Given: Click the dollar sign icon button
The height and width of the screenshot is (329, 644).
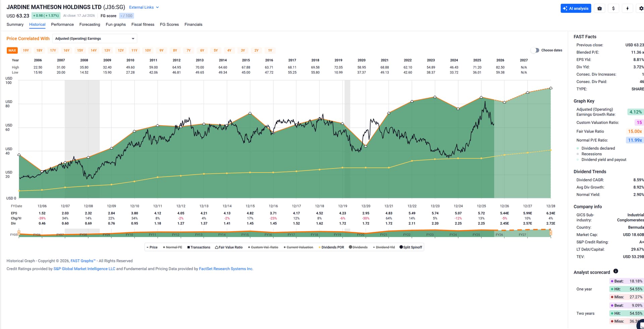Looking at the screenshot, I should 613,8.
